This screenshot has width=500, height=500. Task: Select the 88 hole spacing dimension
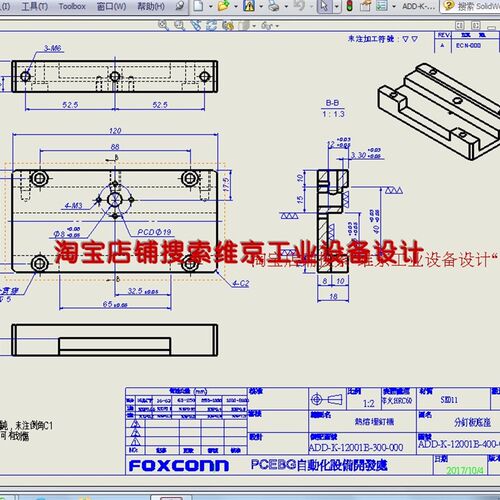click(115, 147)
